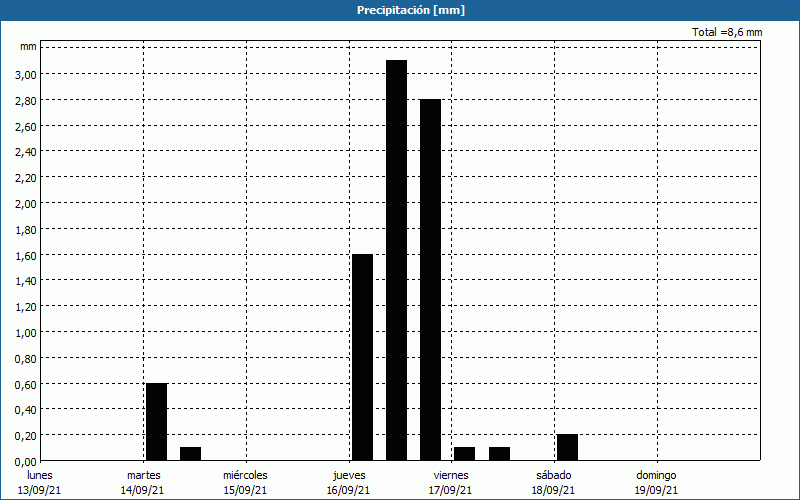Viewport: 800px width, 500px height.
Task: Click the 1,20 y-axis value
Action: pos(27,307)
